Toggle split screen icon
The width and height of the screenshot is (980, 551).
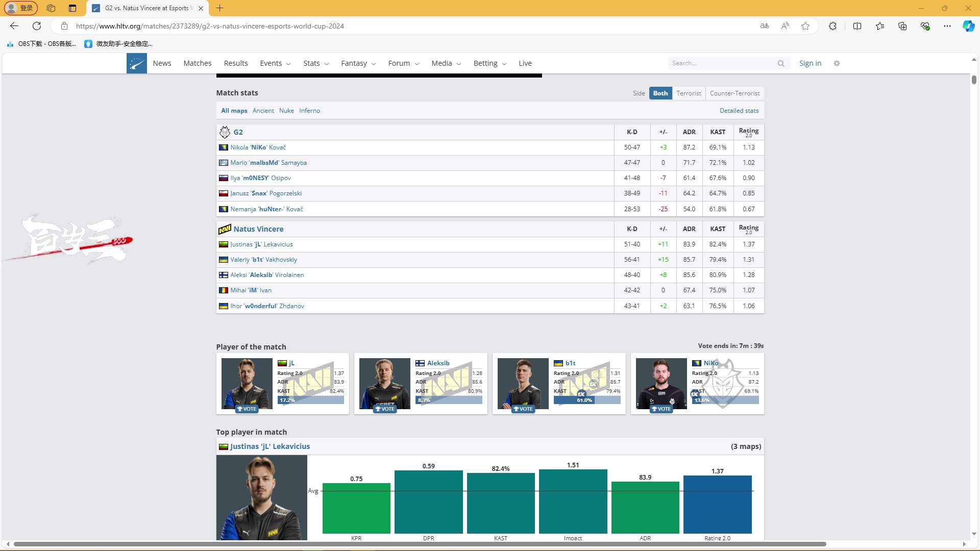click(857, 26)
